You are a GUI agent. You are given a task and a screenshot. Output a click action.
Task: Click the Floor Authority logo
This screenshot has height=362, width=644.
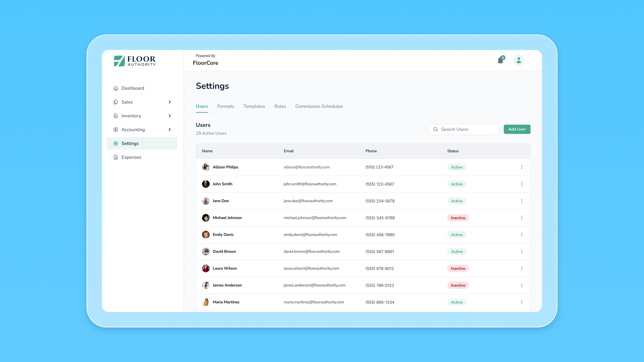[135, 61]
